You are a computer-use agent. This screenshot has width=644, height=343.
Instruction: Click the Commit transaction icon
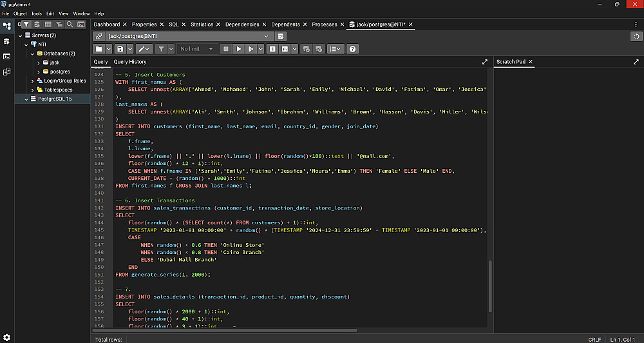click(x=306, y=49)
